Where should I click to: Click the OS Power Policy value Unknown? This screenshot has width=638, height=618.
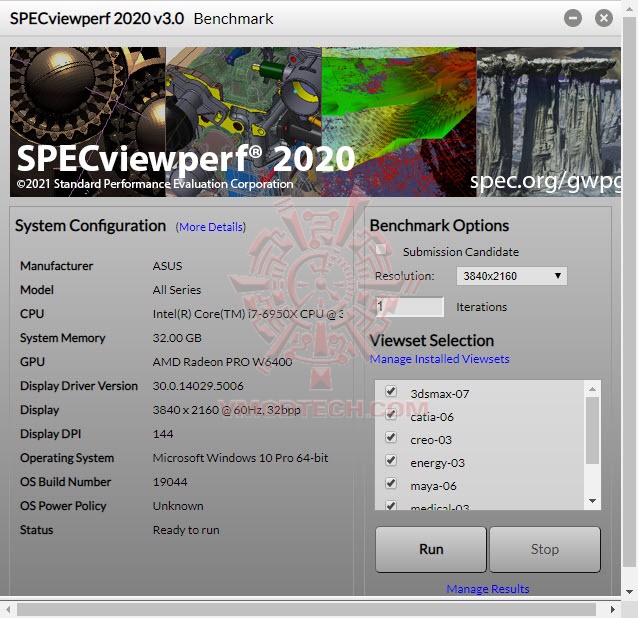coord(178,506)
